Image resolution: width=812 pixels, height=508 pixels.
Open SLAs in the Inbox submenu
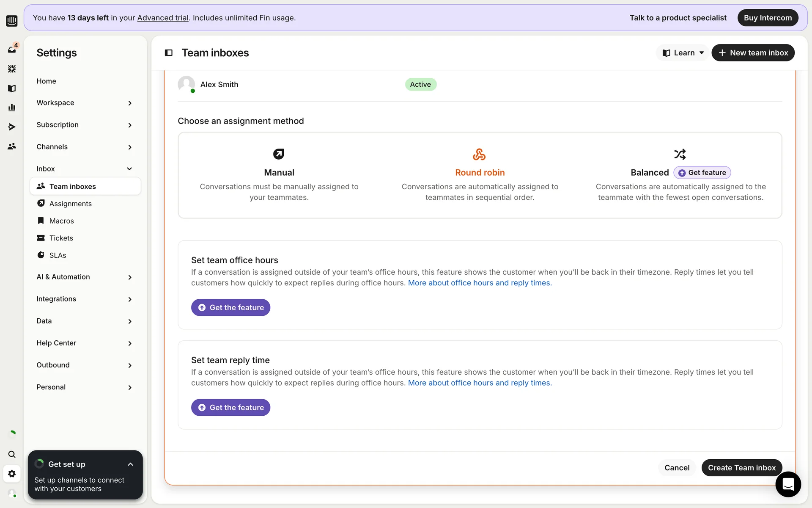point(58,255)
